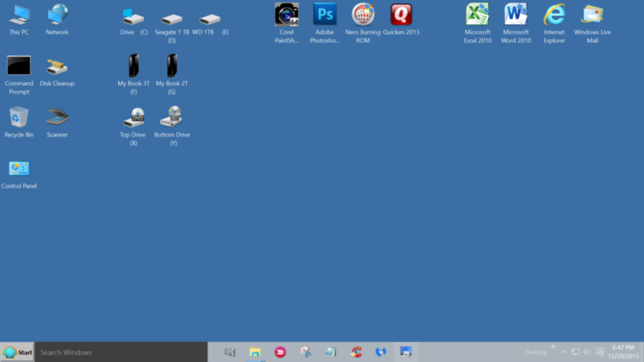Image resolution: width=644 pixels, height=362 pixels.
Task: Open the Scanner shortcut
Action: 57,118
